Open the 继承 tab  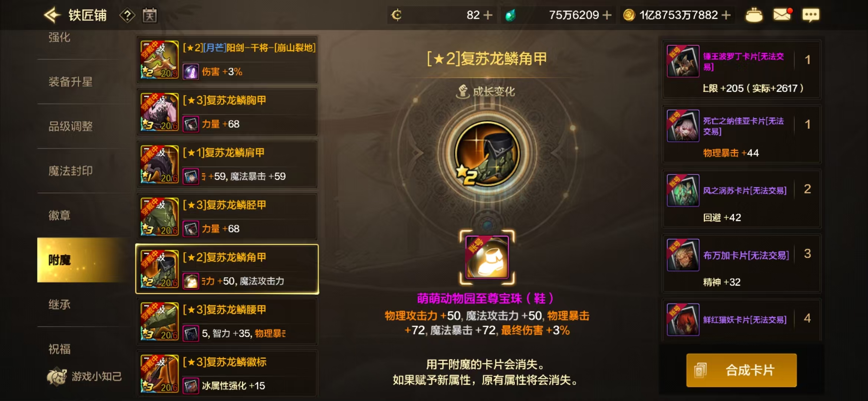click(60, 304)
